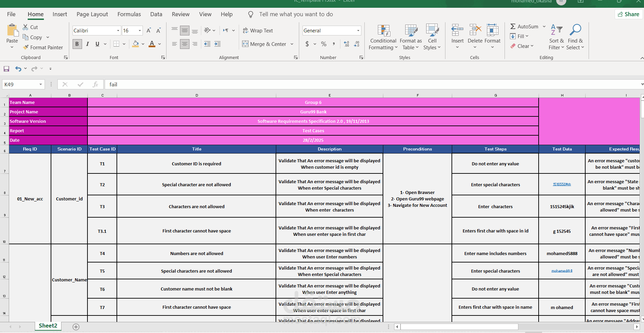Apply the Comma Style format
This screenshot has width=644, height=333.
[x=334, y=44]
